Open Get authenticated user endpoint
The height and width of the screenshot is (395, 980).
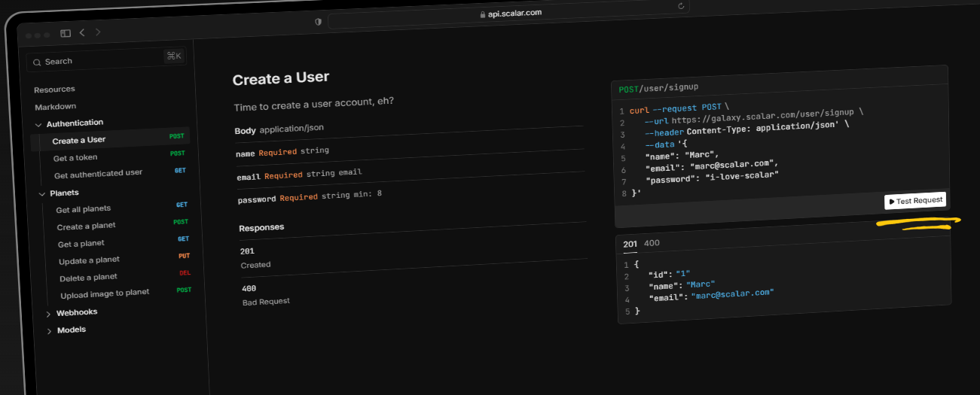click(98, 174)
